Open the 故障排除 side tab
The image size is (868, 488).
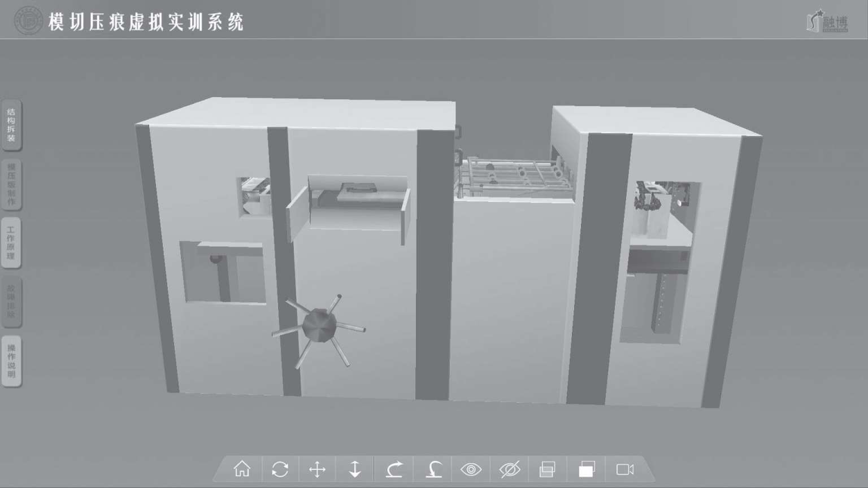tap(11, 302)
